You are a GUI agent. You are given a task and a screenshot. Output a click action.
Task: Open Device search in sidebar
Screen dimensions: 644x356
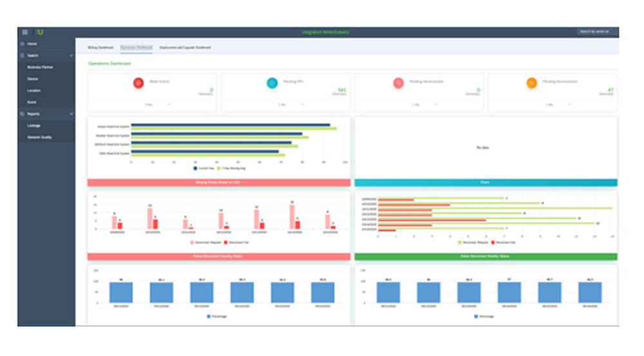coord(33,79)
